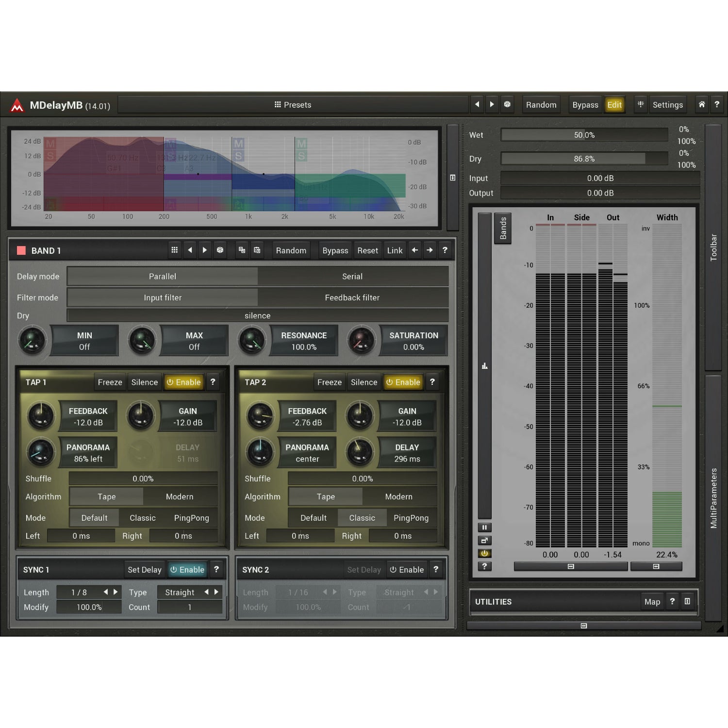Choose Modern algorithm for Tap 1
The height and width of the screenshot is (728, 728).
click(x=180, y=496)
